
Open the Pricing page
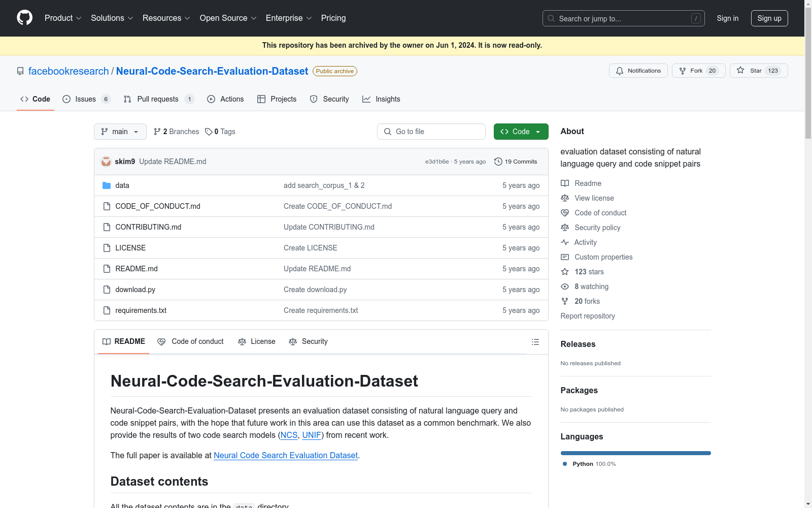point(333,18)
